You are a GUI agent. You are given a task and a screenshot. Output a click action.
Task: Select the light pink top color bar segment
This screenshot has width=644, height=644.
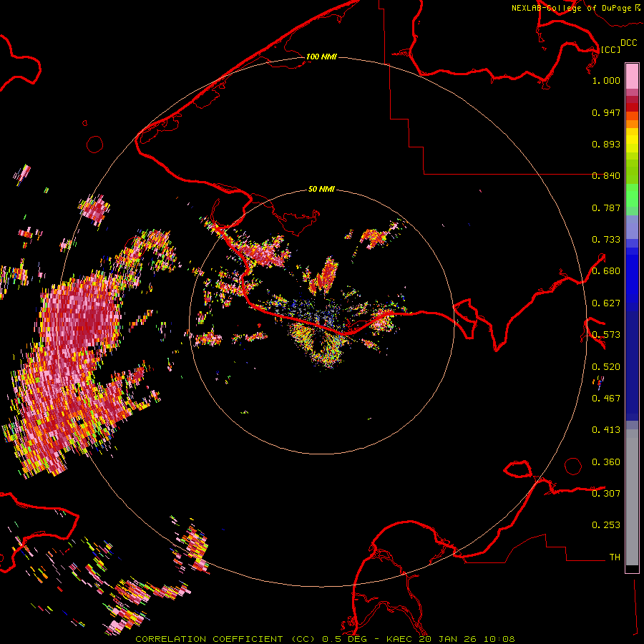click(x=632, y=77)
